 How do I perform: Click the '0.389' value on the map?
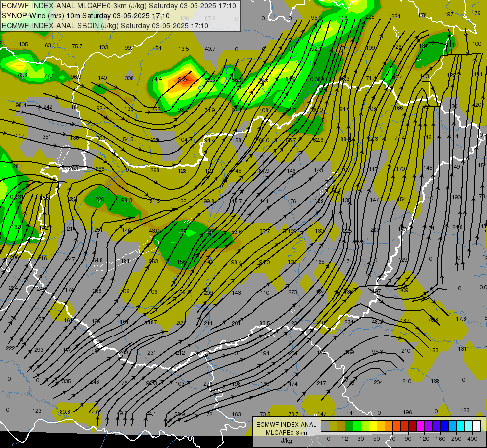[x=317, y=79]
